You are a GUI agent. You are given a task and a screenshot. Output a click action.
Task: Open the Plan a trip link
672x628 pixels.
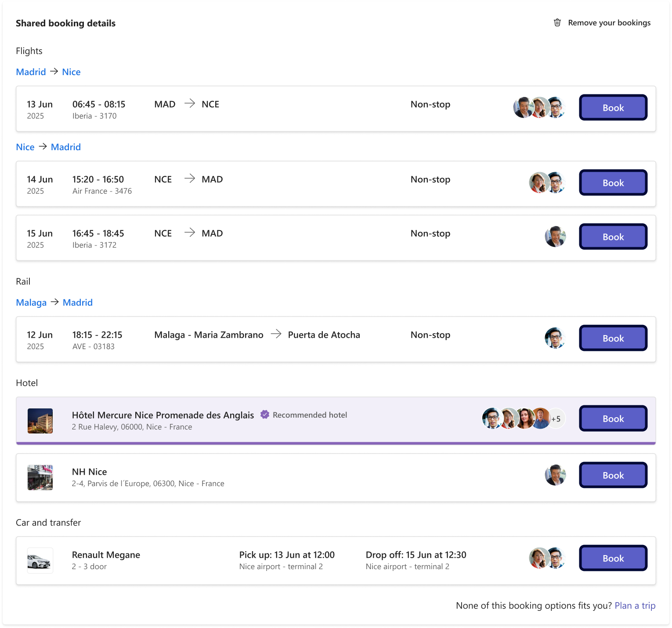click(635, 606)
